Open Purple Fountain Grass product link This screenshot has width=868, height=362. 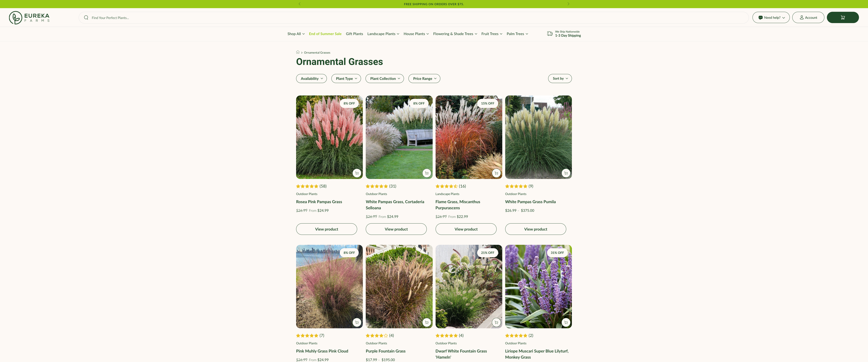pos(386,351)
